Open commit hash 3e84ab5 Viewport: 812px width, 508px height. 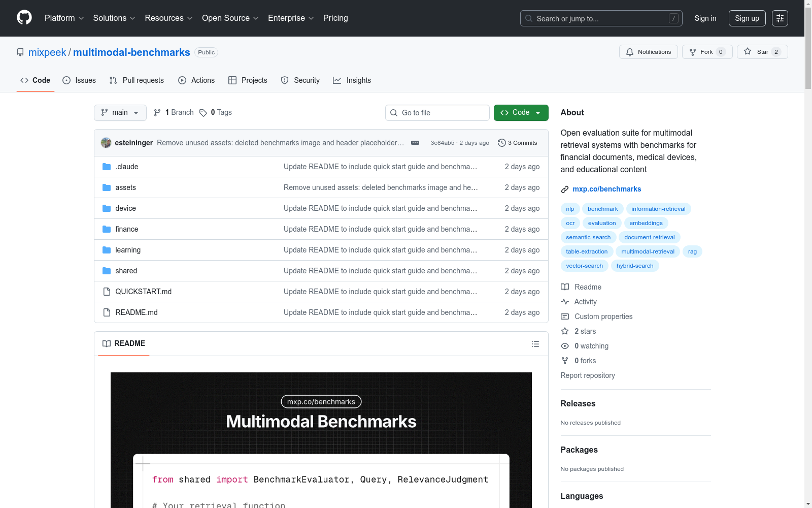443,143
